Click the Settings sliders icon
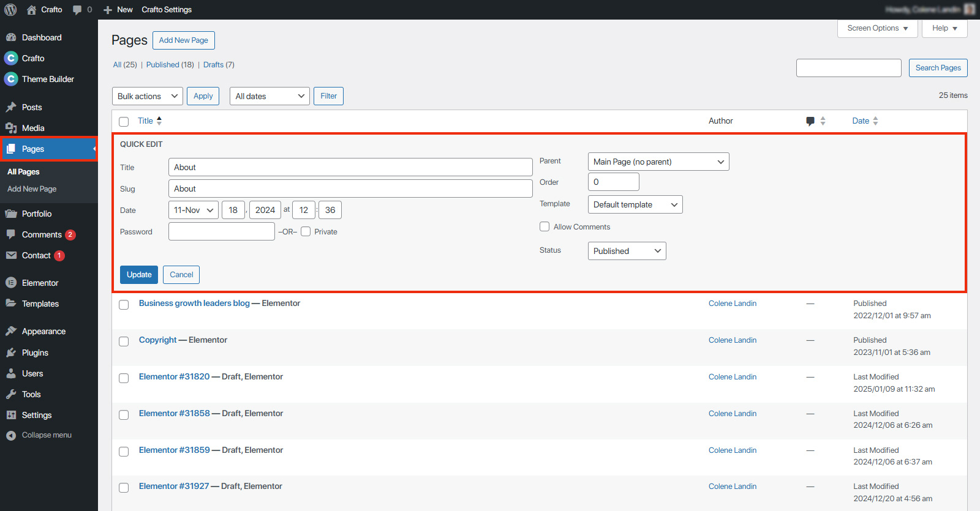 tap(11, 415)
